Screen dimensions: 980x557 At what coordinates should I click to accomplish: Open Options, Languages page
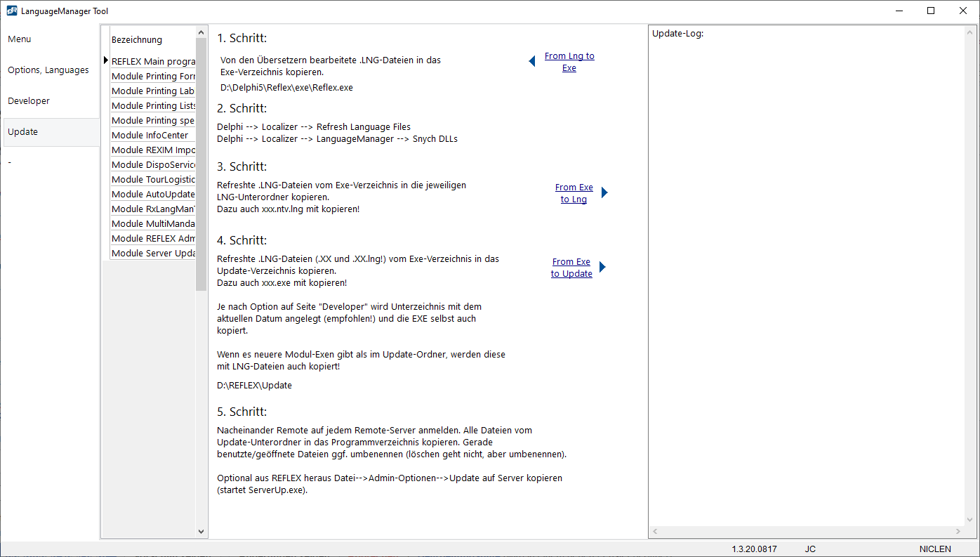(51, 70)
